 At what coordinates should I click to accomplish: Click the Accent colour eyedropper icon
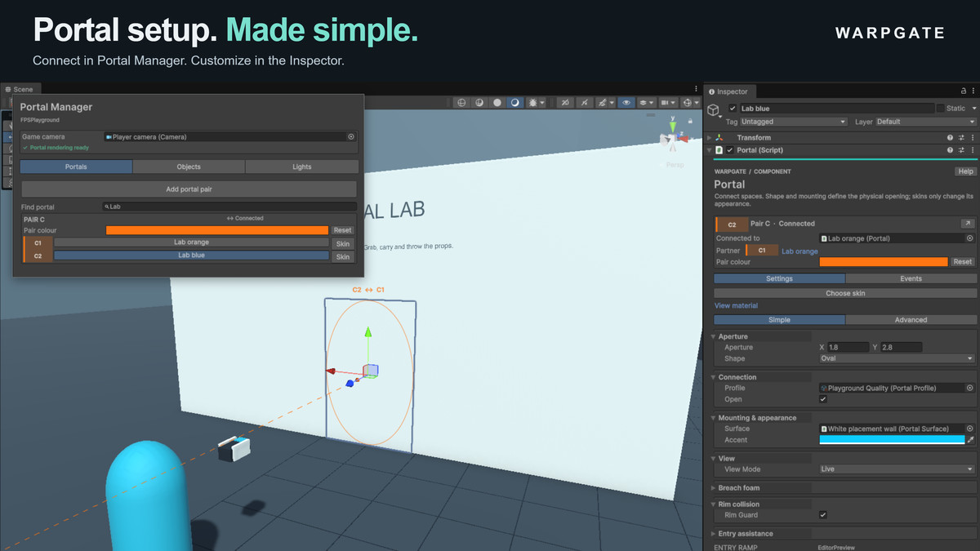(970, 440)
